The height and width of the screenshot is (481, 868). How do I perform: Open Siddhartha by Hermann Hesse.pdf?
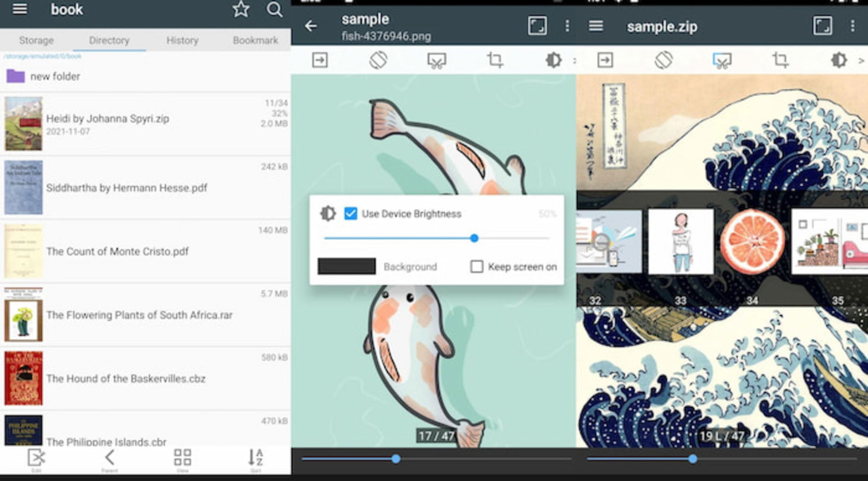pos(146,188)
